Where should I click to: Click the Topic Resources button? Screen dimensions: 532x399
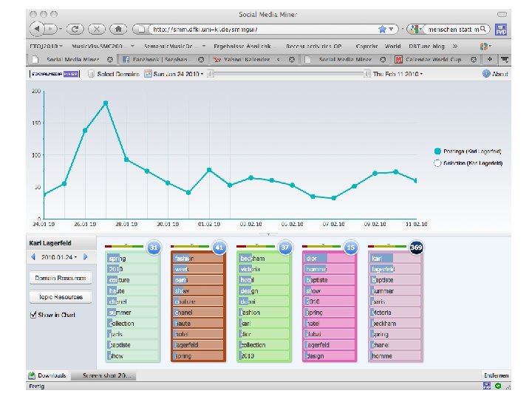[61, 297]
